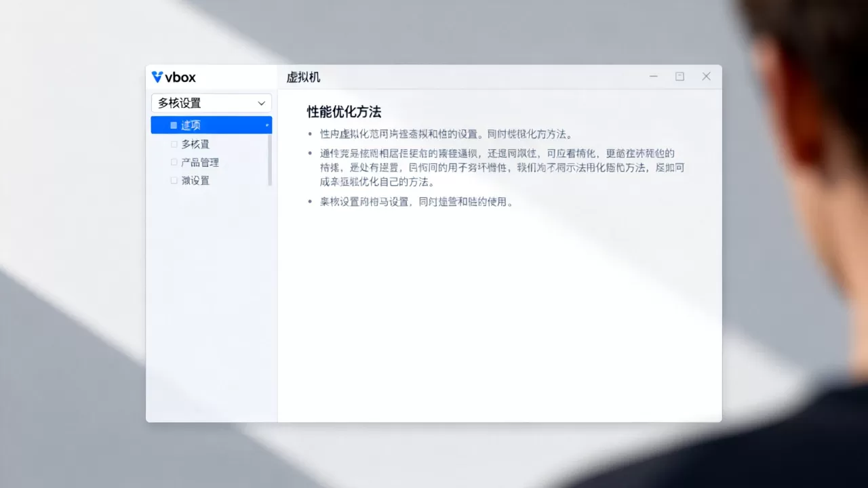Tick the checkbox beside 多核置
The image size is (868, 488).
click(x=174, y=144)
